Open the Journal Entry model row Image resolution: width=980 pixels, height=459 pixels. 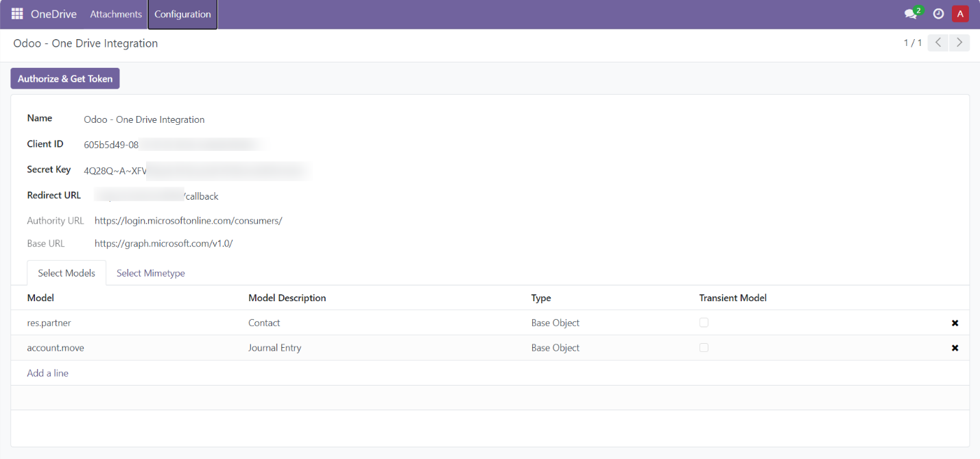[x=274, y=348]
